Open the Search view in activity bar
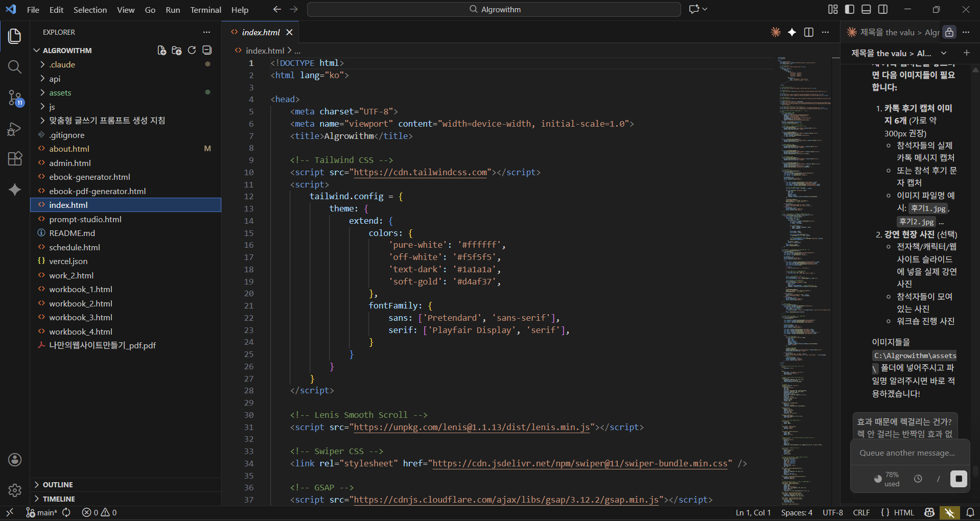This screenshot has height=521, width=980. [x=15, y=67]
